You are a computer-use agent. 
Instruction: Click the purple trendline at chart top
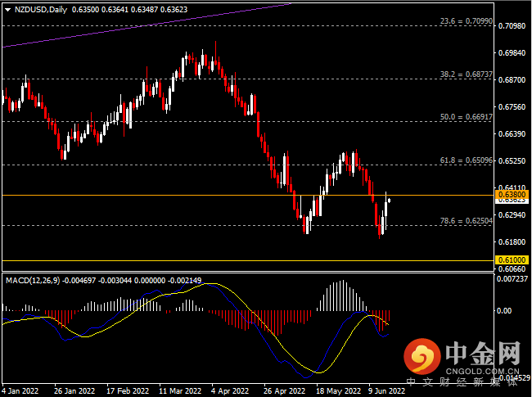pyautogui.click(x=147, y=25)
